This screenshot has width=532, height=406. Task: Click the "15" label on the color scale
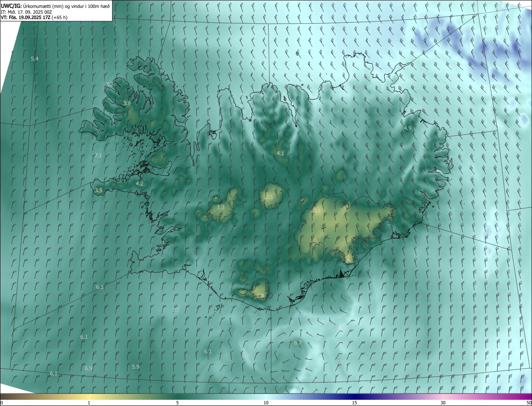click(x=355, y=403)
